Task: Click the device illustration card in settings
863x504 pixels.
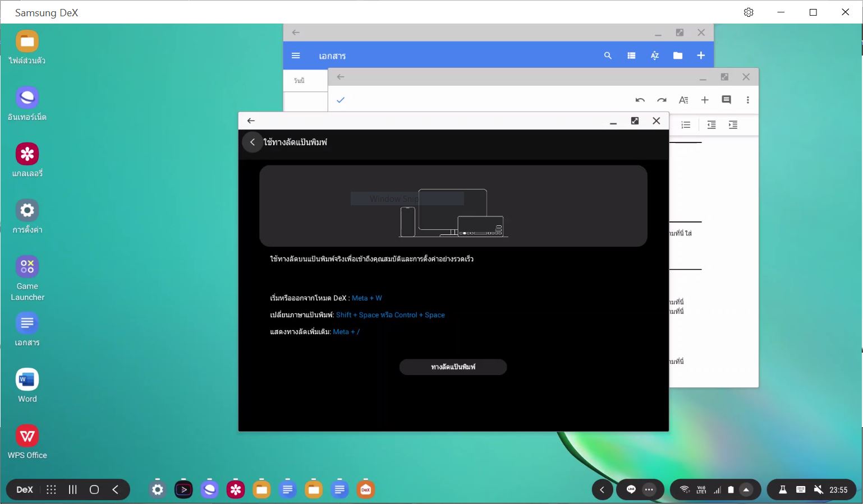Action: [453, 206]
